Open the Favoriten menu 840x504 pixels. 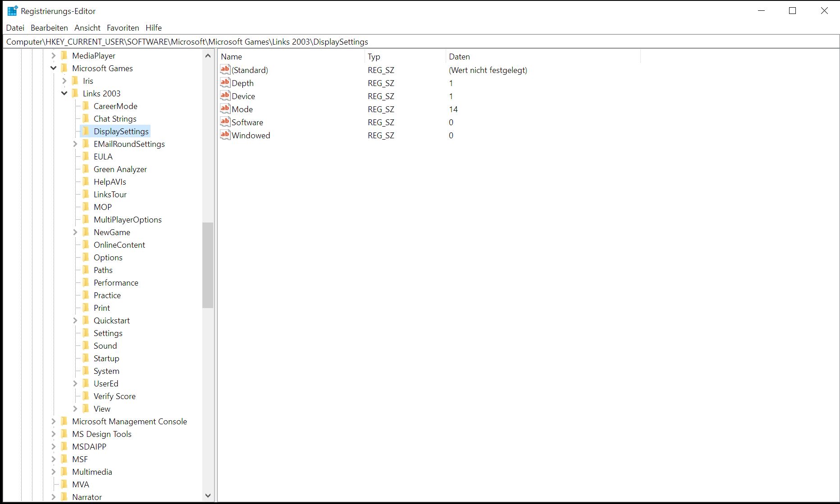click(x=123, y=27)
